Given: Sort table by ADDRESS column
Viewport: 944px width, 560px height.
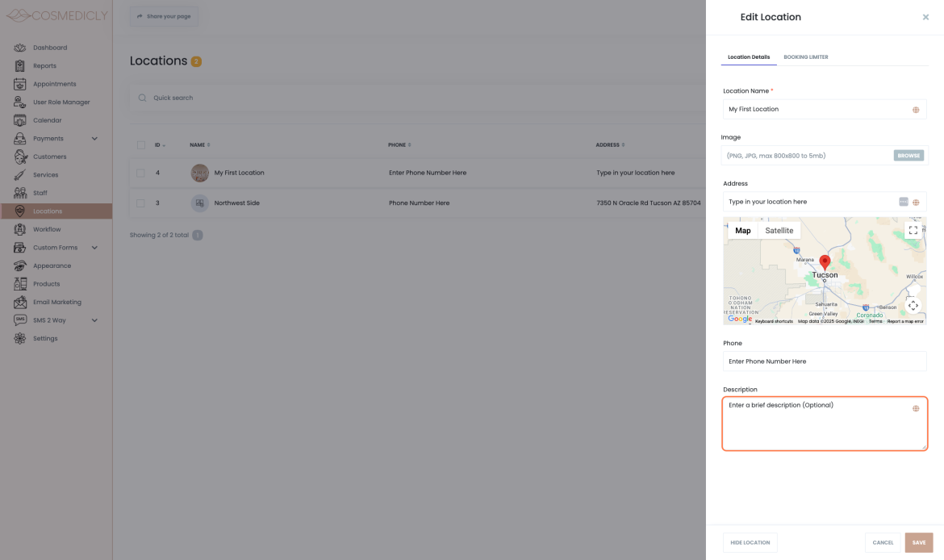Looking at the screenshot, I should (611, 145).
